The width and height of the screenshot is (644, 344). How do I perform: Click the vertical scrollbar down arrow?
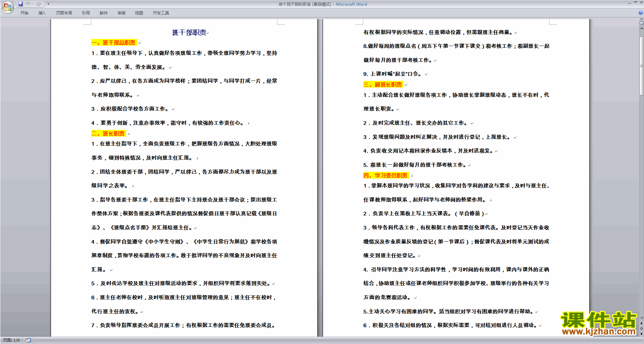[641, 318]
